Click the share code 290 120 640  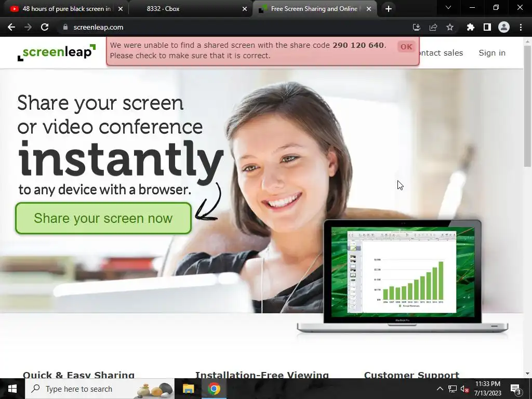[x=358, y=45]
